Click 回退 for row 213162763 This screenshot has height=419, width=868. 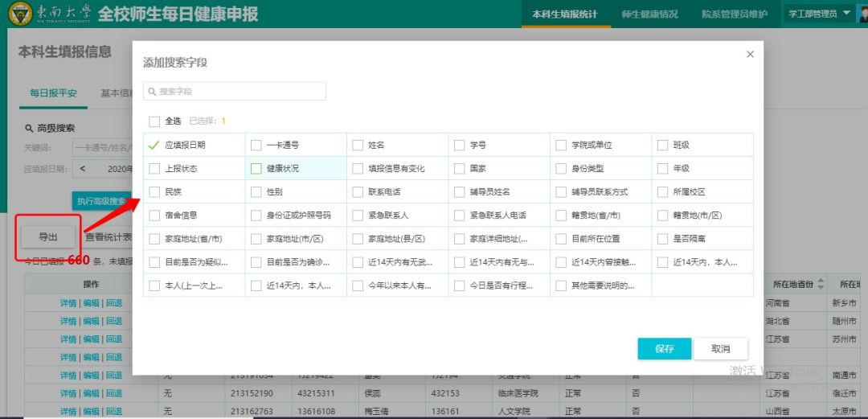pos(114,411)
